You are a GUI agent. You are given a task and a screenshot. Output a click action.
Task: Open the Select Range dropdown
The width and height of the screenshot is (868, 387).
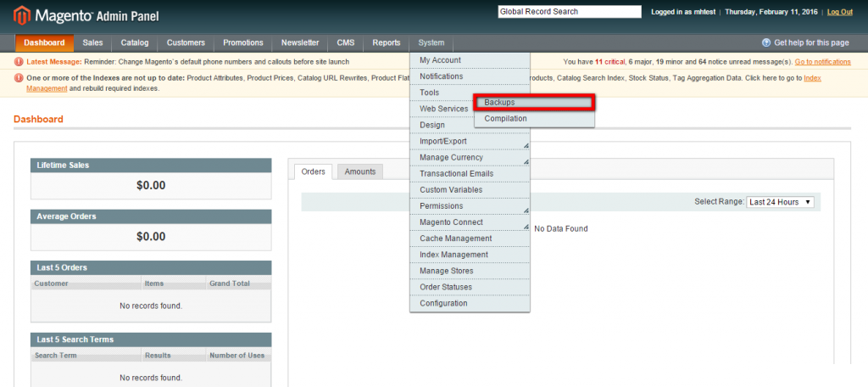click(781, 202)
